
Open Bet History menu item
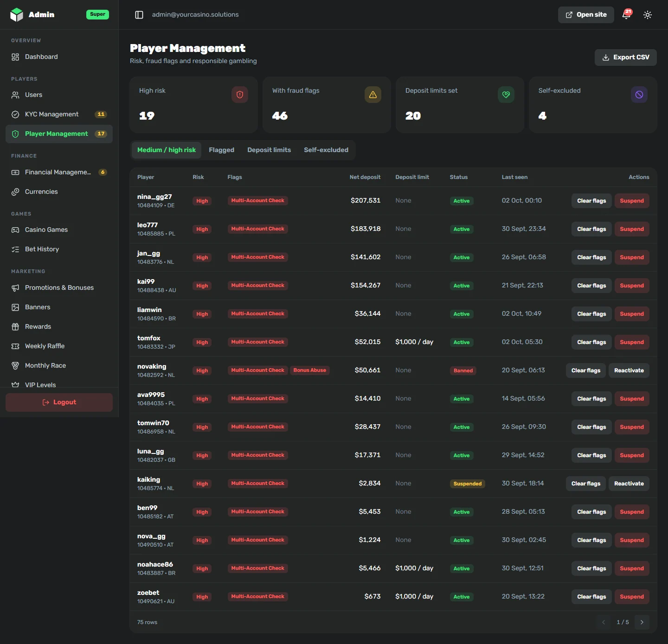[x=59, y=249]
